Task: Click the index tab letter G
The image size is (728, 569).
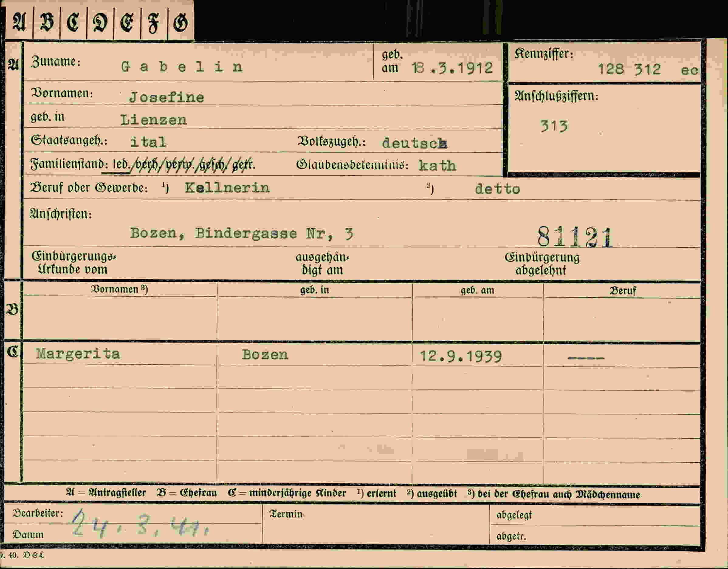Action: pos(180,23)
